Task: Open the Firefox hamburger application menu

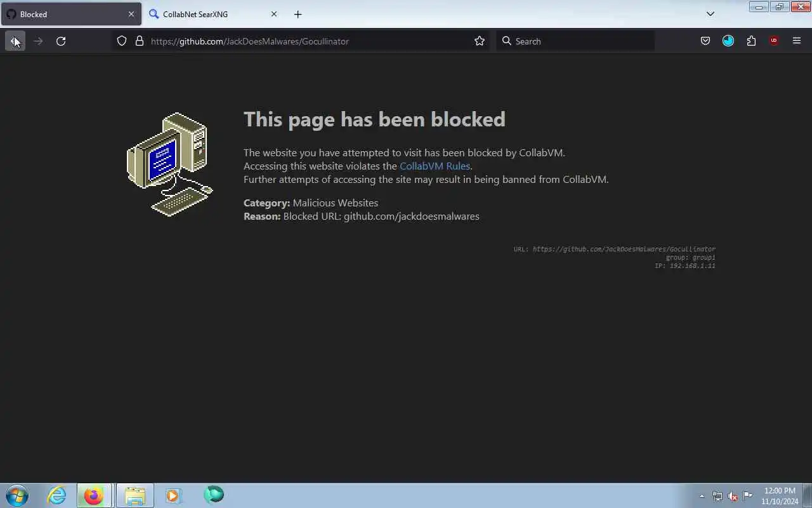Action: (x=797, y=41)
